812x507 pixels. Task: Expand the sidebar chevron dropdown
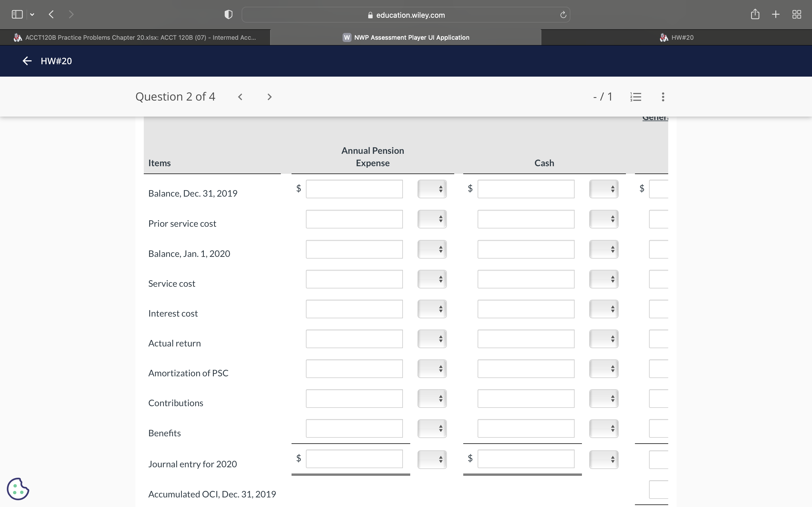32,14
